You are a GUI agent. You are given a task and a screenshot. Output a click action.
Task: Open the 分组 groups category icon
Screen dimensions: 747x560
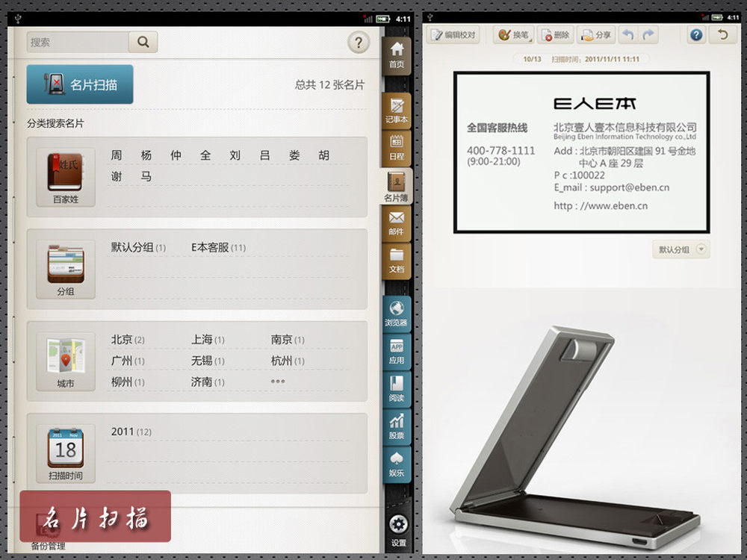(66, 270)
